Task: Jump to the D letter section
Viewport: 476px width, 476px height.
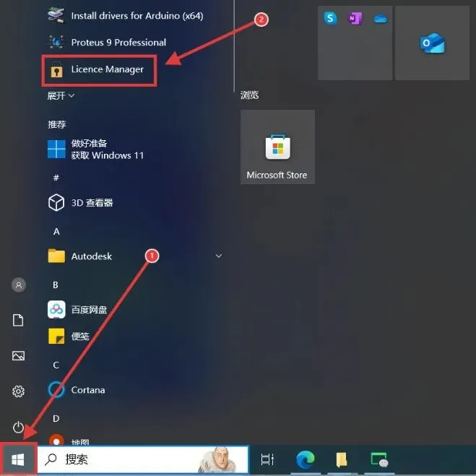Action: pos(56,419)
